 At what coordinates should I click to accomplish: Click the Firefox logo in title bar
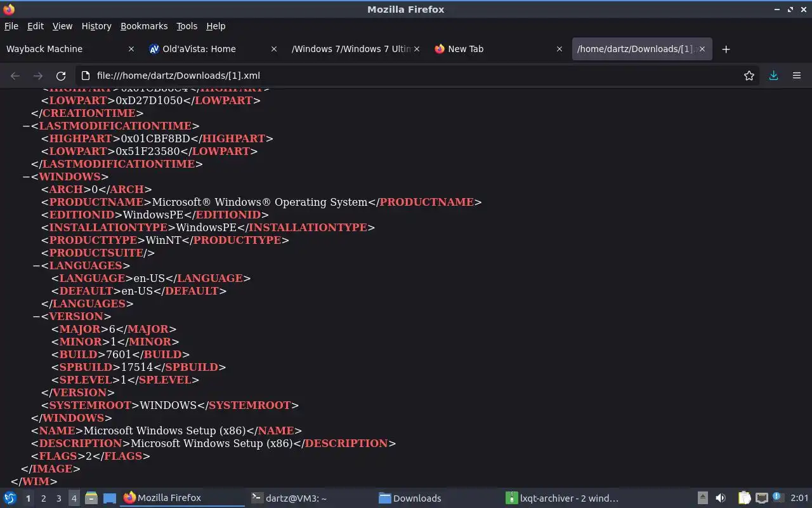tap(9, 9)
